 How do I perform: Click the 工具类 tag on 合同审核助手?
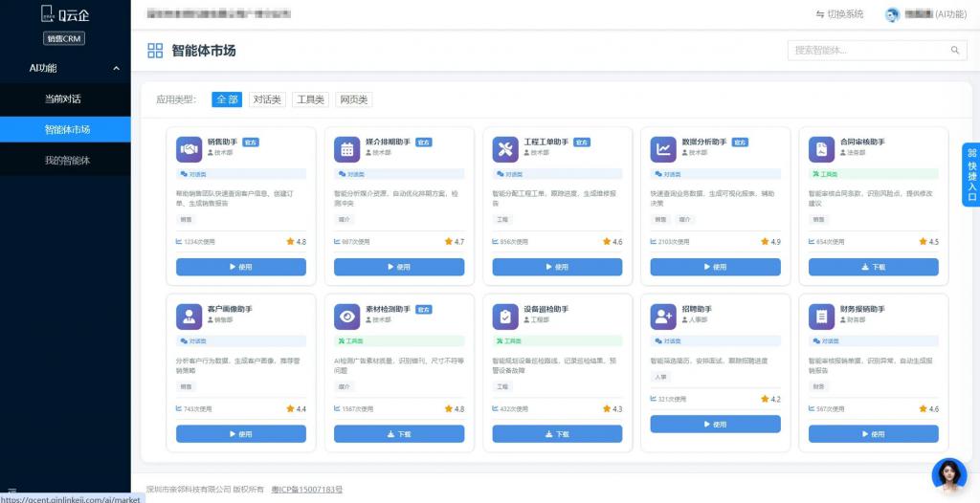pyautogui.click(x=873, y=174)
